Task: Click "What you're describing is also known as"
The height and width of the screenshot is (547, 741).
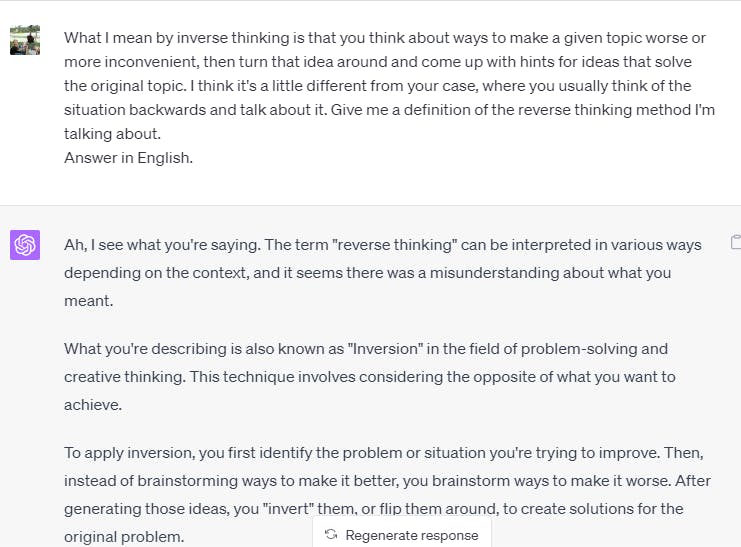Action: 204,349
